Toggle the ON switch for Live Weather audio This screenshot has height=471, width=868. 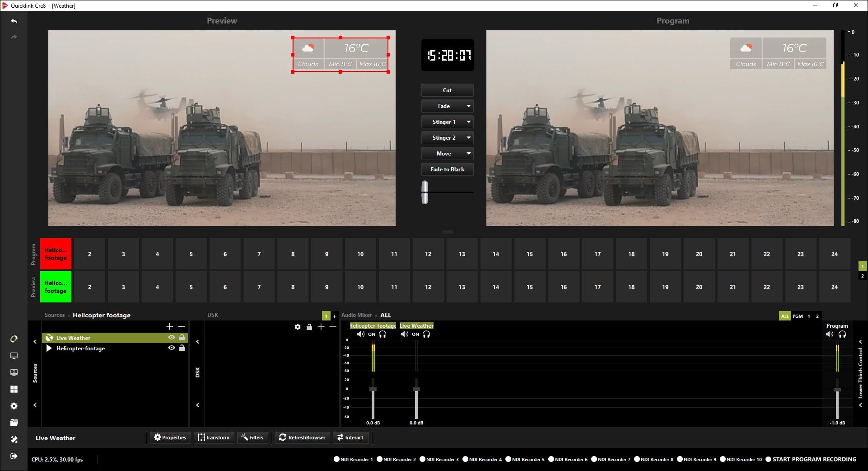click(x=415, y=334)
